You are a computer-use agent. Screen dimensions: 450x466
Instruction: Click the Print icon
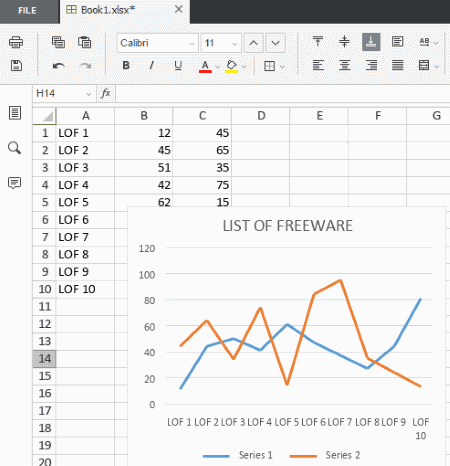pyautogui.click(x=16, y=42)
